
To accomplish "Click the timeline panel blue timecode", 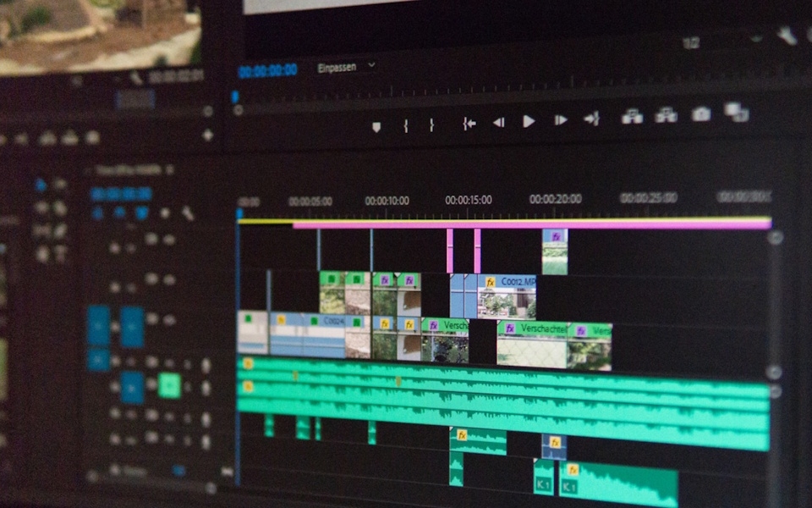I will (121, 195).
